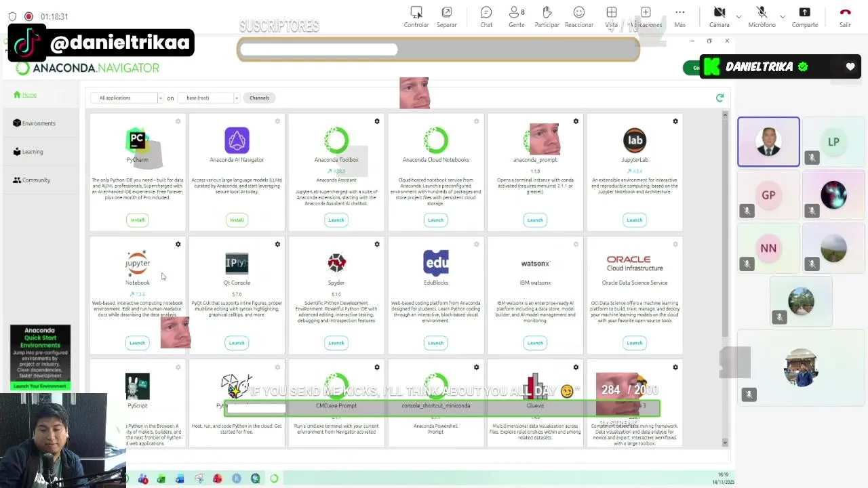The height and width of the screenshot is (488, 868).
Task: Click the Controlar take-control icon
Action: [416, 16]
